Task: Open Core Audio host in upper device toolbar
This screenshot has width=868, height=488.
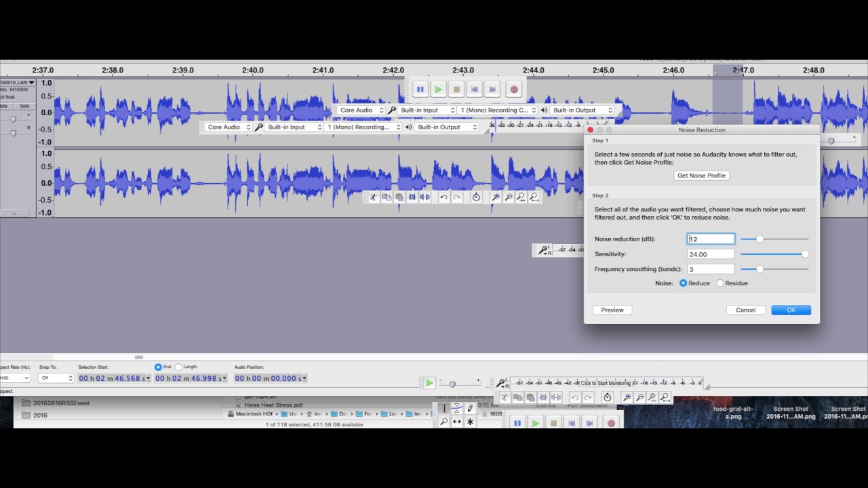Action: pyautogui.click(x=361, y=110)
